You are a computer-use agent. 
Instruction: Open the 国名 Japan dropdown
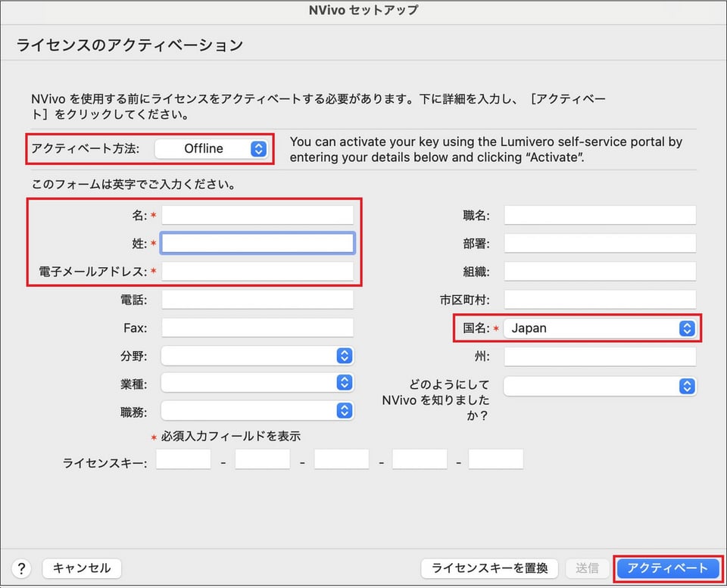600,328
